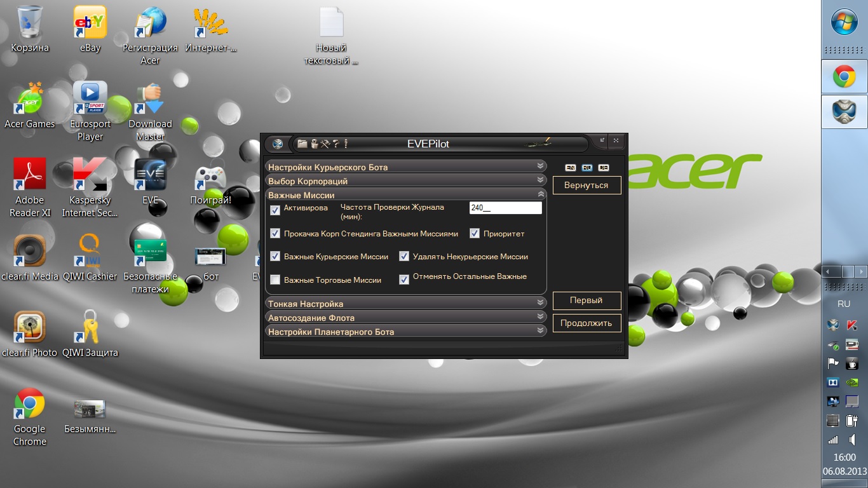Click the volume speaker icon in the tray
This screenshot has width=868, height=488.
point(852,439)
